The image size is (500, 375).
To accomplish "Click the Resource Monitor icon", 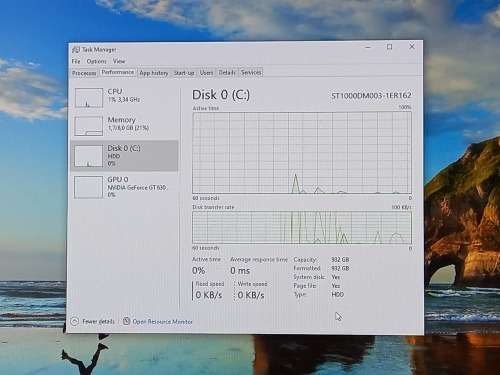I will 126,321.
